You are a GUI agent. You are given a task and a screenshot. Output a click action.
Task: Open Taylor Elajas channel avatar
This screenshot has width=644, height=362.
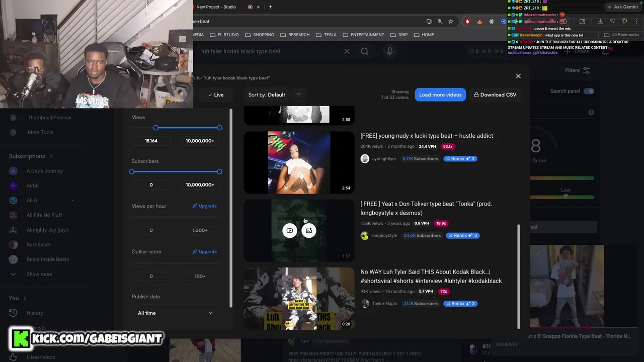(x=365, y=304)
